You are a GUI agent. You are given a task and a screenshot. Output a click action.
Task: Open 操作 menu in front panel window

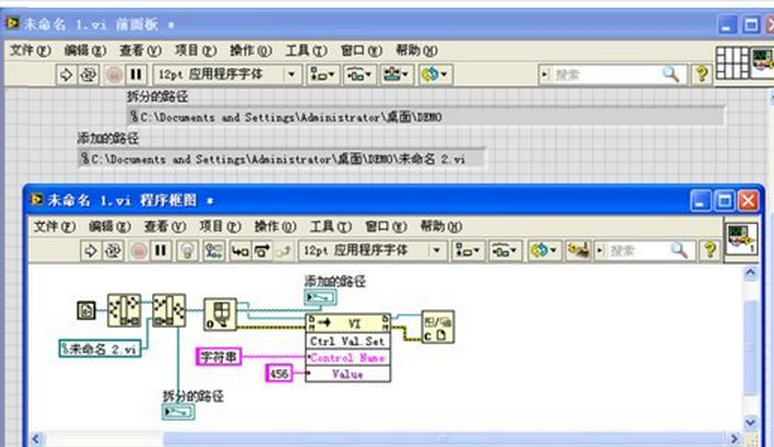250,50
